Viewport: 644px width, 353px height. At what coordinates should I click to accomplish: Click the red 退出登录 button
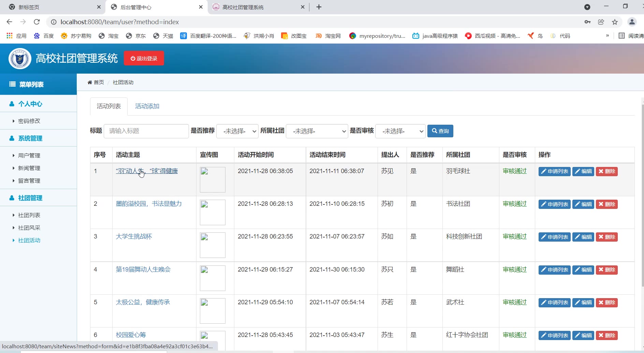[144, 58]
